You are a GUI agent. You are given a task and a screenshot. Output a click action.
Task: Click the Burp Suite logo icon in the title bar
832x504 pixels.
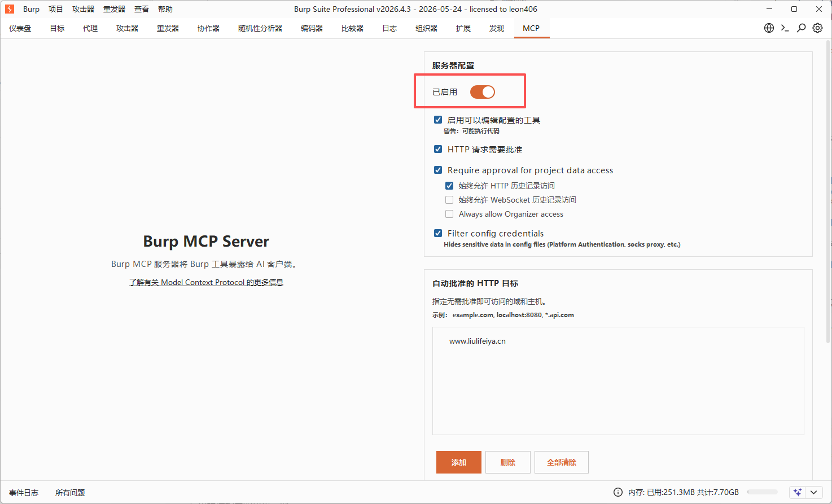[x=10, y=9]
